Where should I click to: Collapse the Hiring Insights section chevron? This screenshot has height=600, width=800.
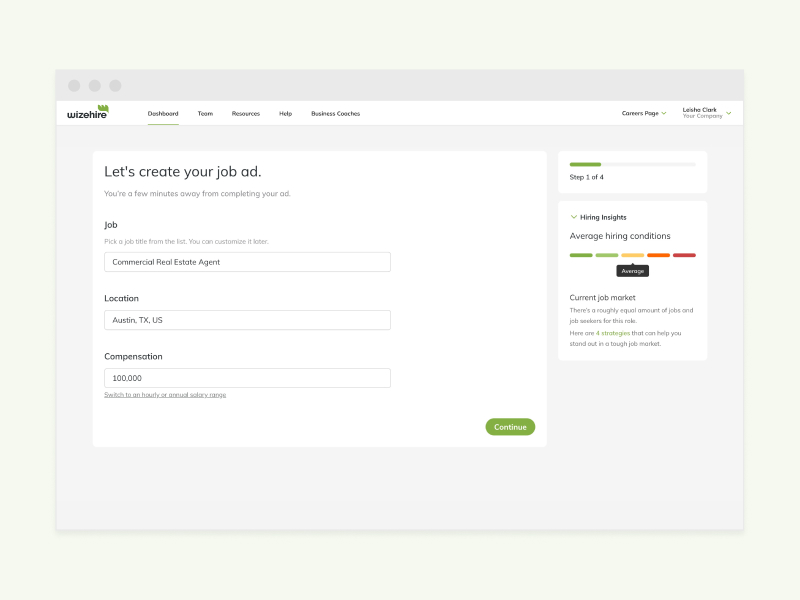[x=573, y=217]
